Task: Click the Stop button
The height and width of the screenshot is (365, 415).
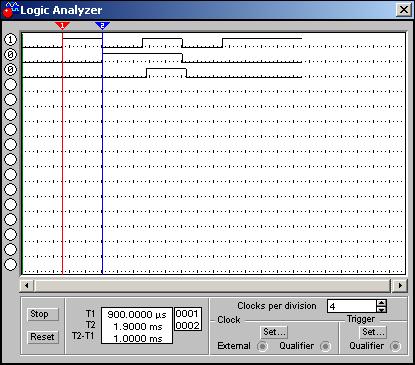Action: pos(43,314)
